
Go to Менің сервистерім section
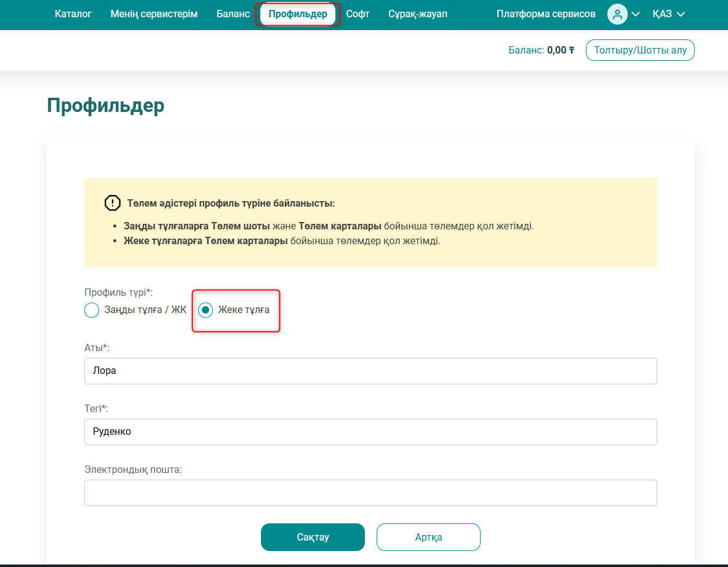pyautogui.click(x=154, y=14)
